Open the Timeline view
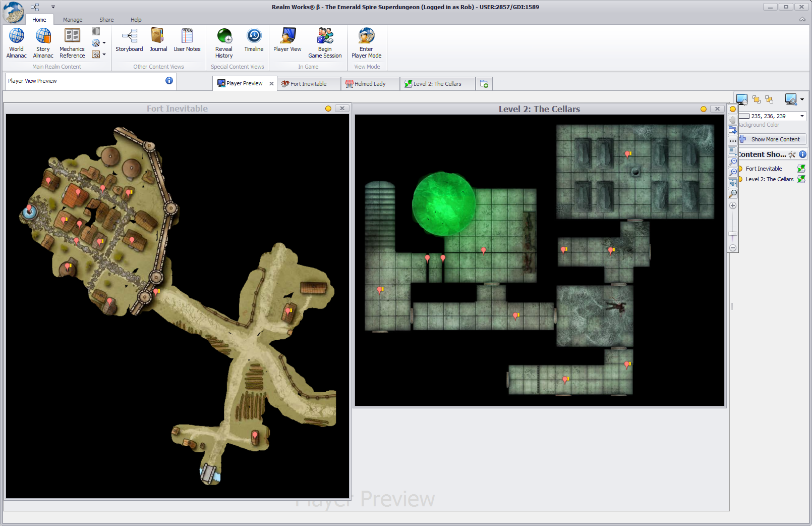This screenshot has width=812, height=526. coord(254,40)
